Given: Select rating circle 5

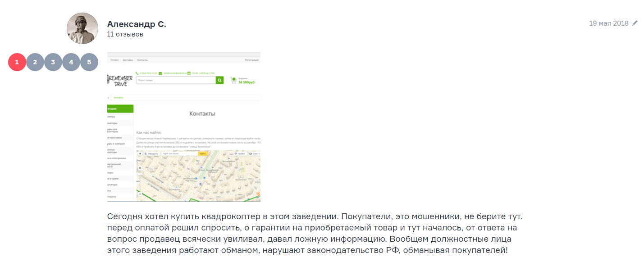Looking at the screenshot, I should 89,62.
